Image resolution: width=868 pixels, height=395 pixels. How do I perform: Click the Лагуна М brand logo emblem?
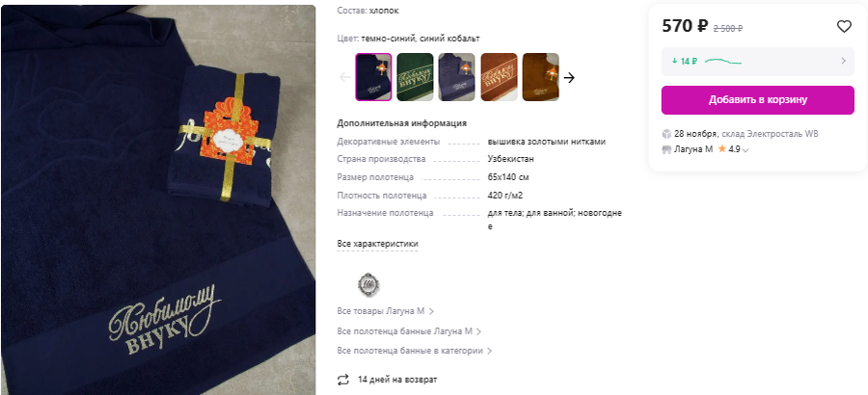(368, 284)
